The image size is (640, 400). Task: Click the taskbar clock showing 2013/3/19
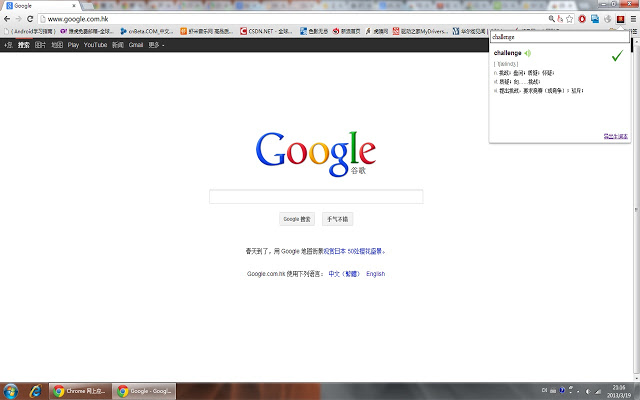point(619,391)
